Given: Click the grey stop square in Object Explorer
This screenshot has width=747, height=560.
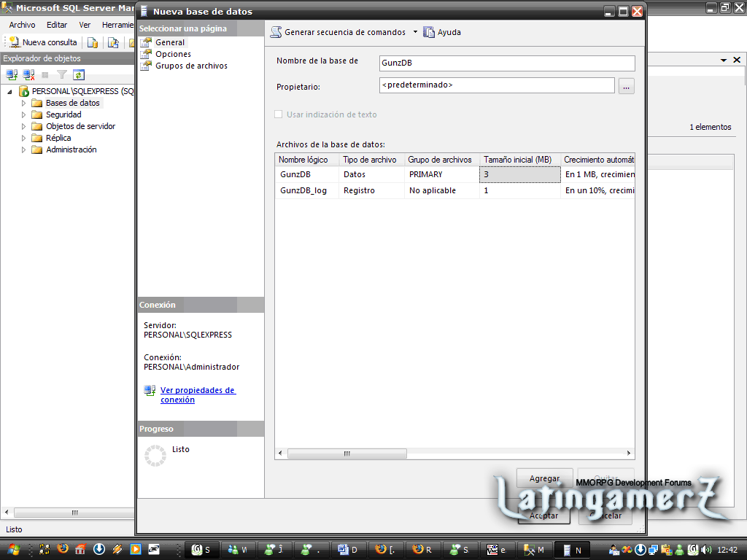Looking at the screenshot, I should point(45,75).
